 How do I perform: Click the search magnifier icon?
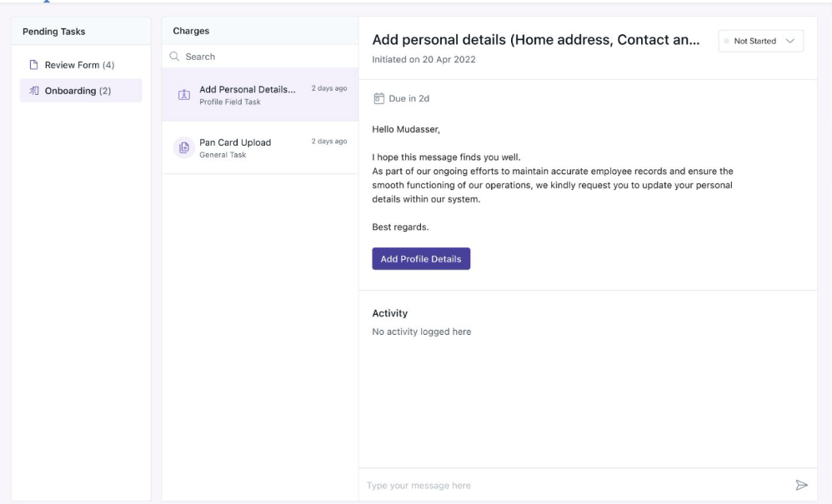point(174,57)
